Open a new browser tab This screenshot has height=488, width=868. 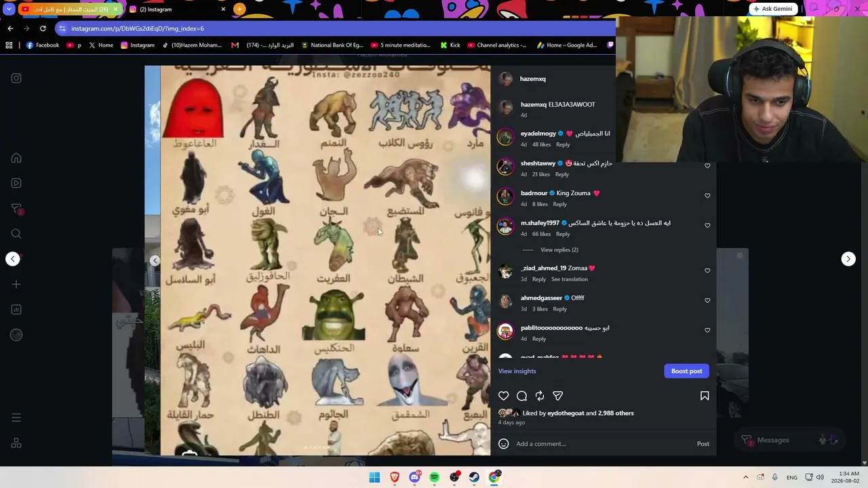(x=239, y=9)
